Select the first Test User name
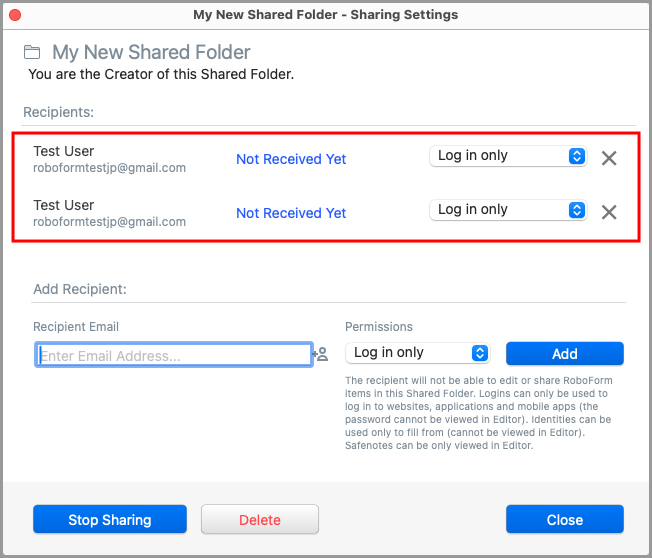Image resolution: width=652 pixels, height=558 pixels. click(64, 151)
